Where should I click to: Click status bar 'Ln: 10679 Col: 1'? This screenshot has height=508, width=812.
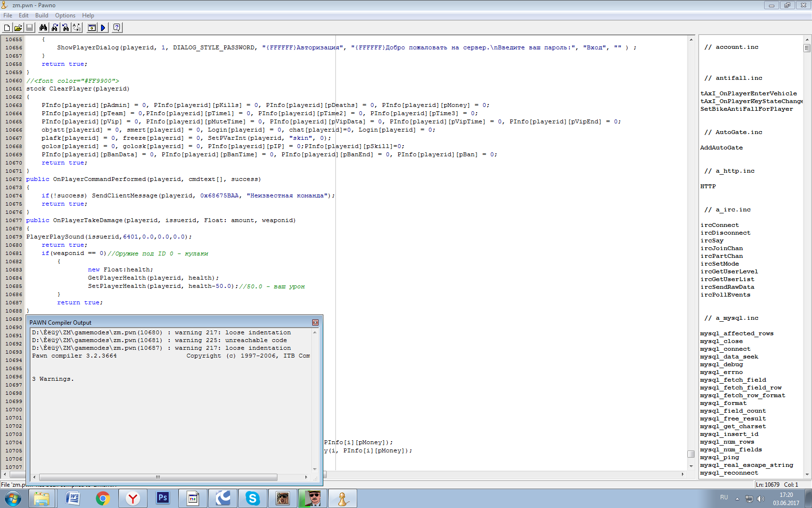pos(777,484)
